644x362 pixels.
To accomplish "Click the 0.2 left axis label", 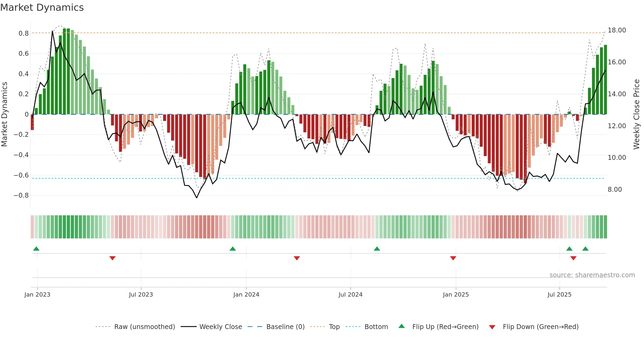I will point(24,94).
